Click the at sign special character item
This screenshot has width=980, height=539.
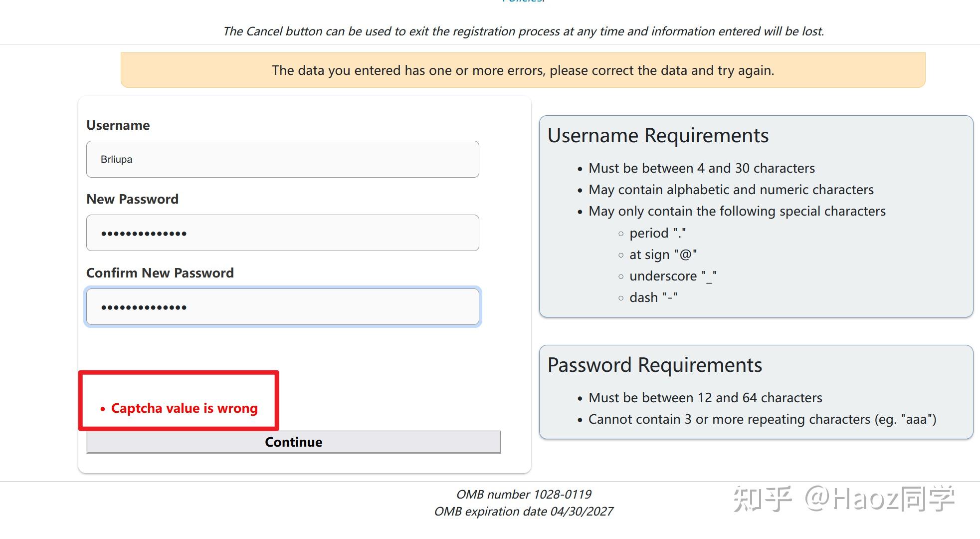[x=663, y=255]
